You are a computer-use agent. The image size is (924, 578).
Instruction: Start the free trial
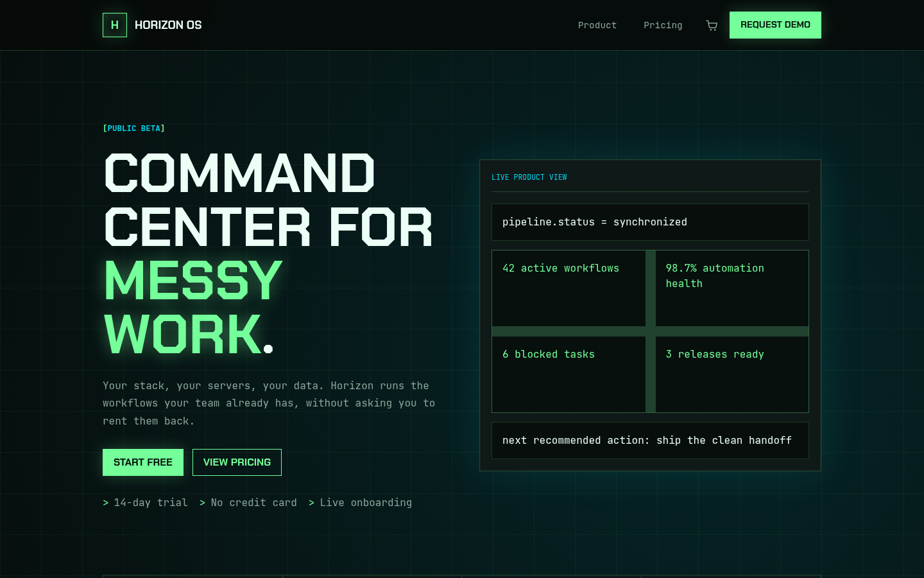point(143,462)
